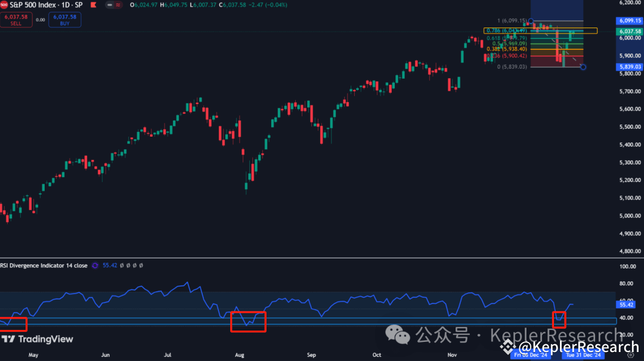Click the BUY 6,037.58 button
Viewport: 644px width, 361px height.
[64, 20]
